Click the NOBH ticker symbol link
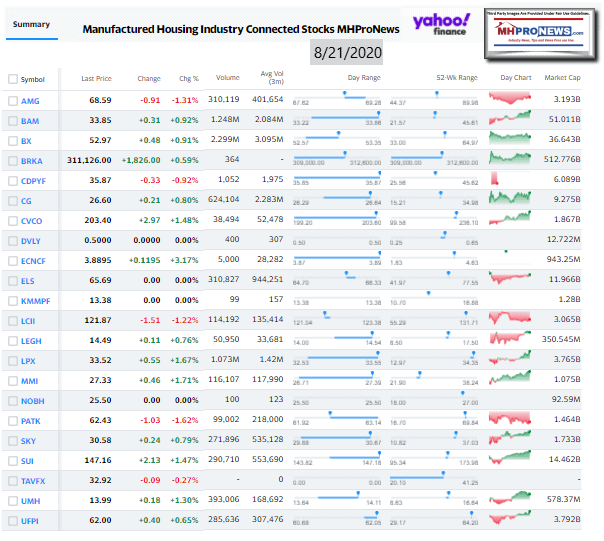 point(31,401)
